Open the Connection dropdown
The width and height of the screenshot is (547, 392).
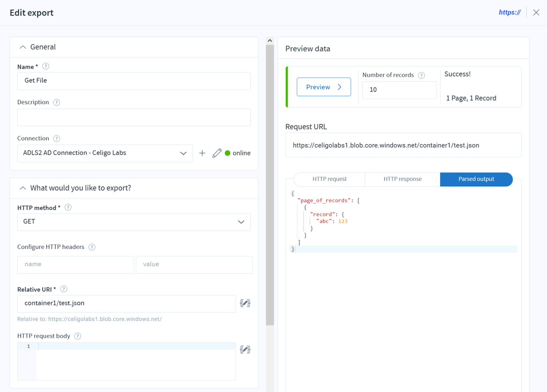click(105, 153)
